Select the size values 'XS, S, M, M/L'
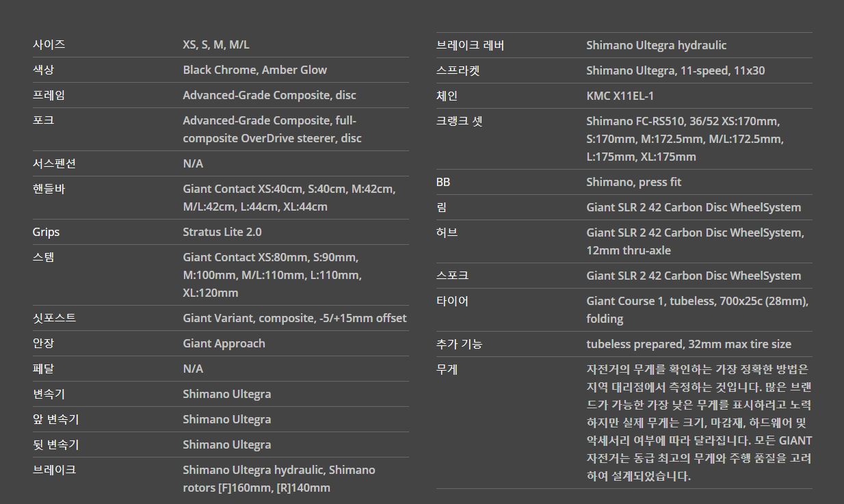The height and width of the screenshot is (504, 844). (216, 44)
